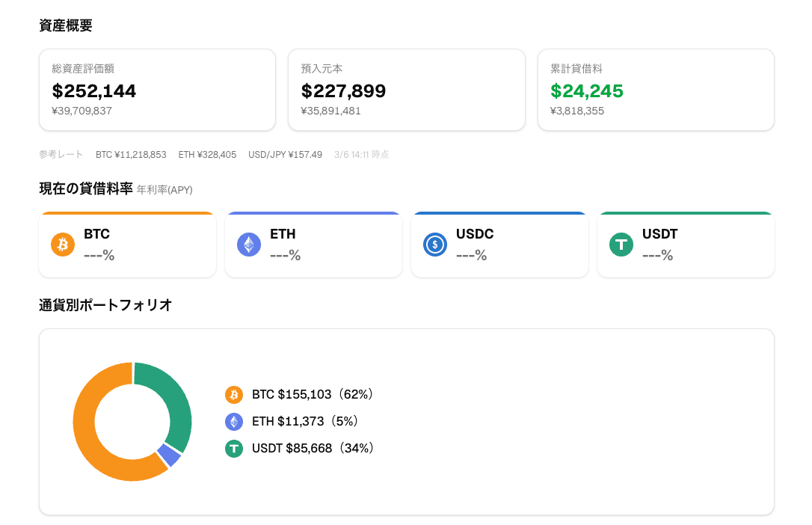Click the Ethereum icon in the ETH rate card
Viewport: 812px width, 525px height.
(249, 245)
